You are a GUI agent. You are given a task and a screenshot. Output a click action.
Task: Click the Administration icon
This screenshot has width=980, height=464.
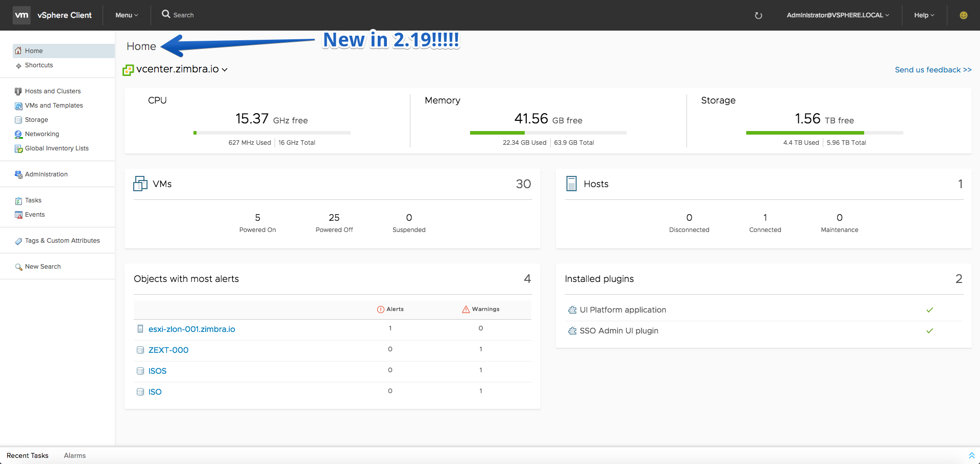[18, 174]
